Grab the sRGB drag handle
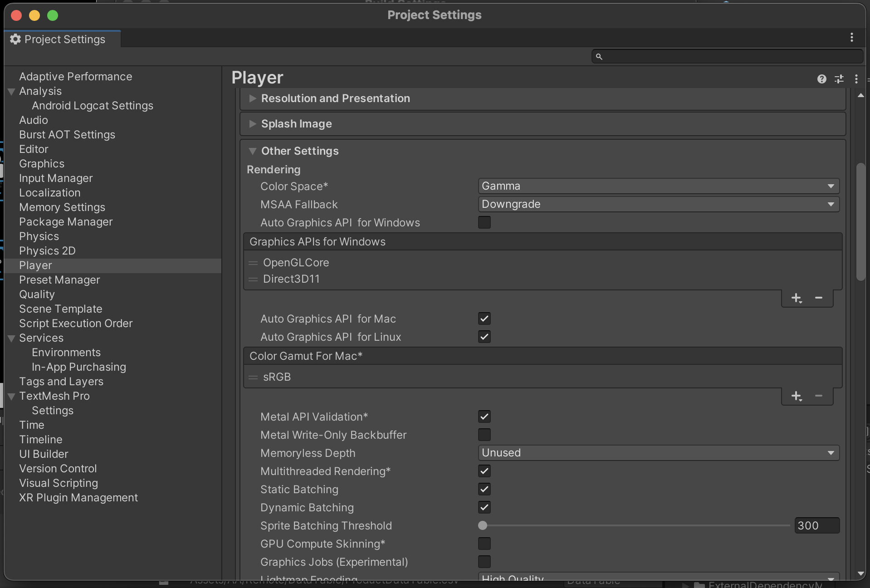 [x=253, y=377]
